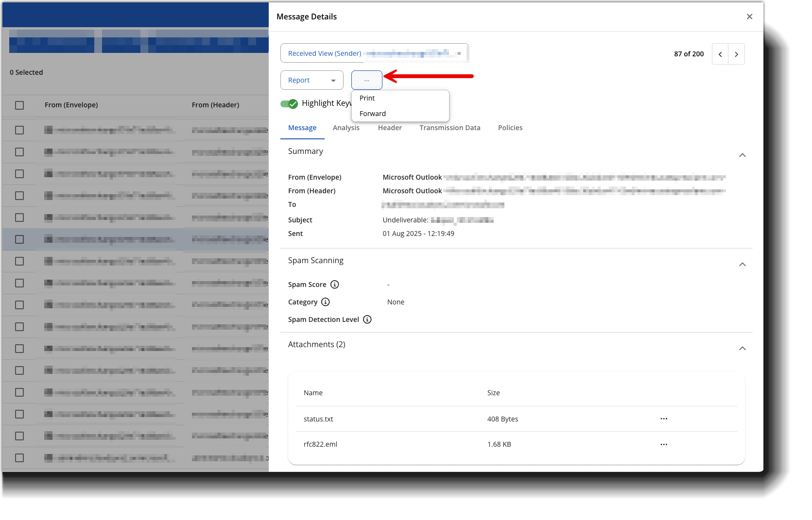Click the three-dot more actions button
This screenshot has width=812, height=520.
(x=367, y=81)
